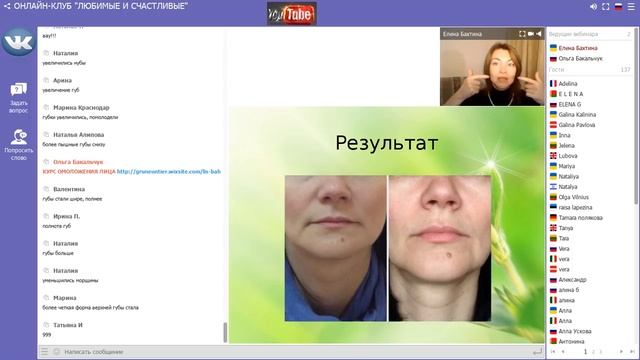
Task: Select guest raisa lapezina
Action: 575,207
